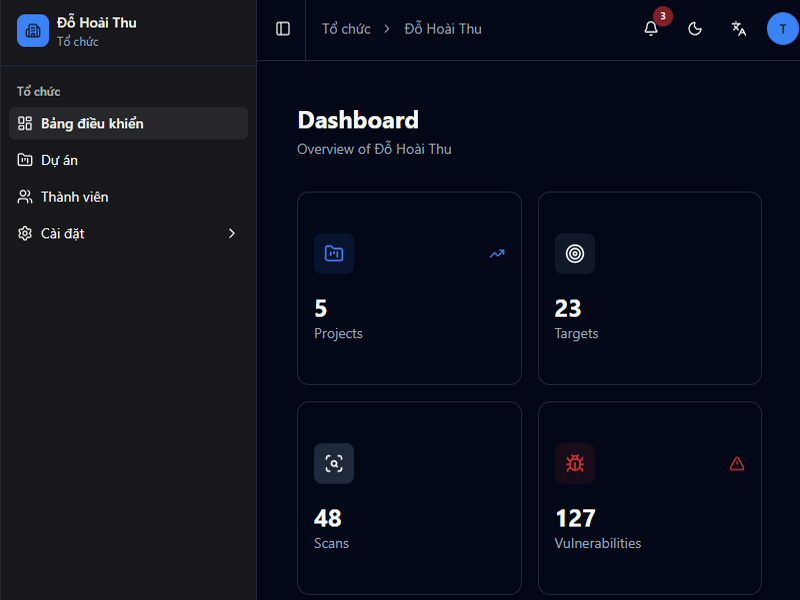Toggle dark mode with moon icon
The image size is (800, 600).
[x=695, y=29]
